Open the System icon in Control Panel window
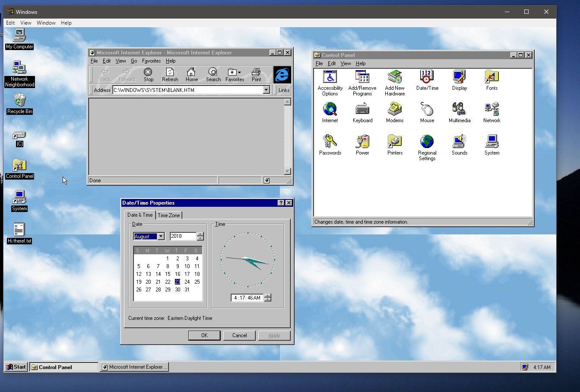Image resolution: width=580 pixels, height=392 pixels. 492,145
